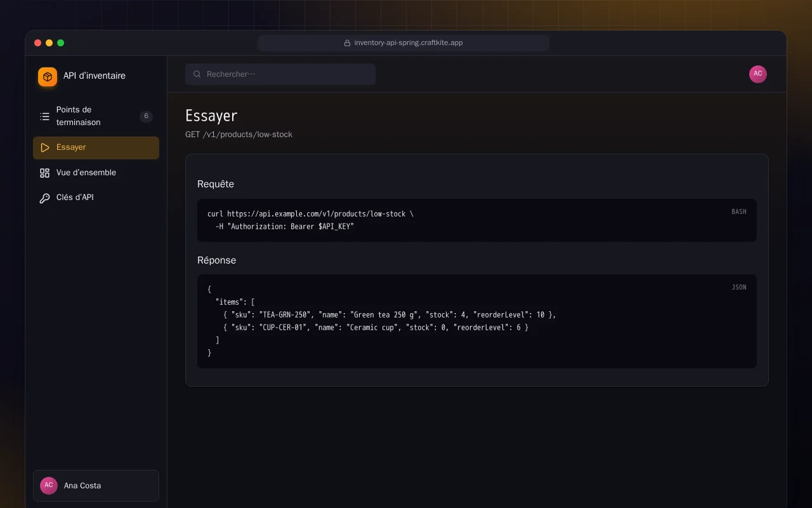
Task: Click the Essayer page heading
Action: (x=211, y=116)
